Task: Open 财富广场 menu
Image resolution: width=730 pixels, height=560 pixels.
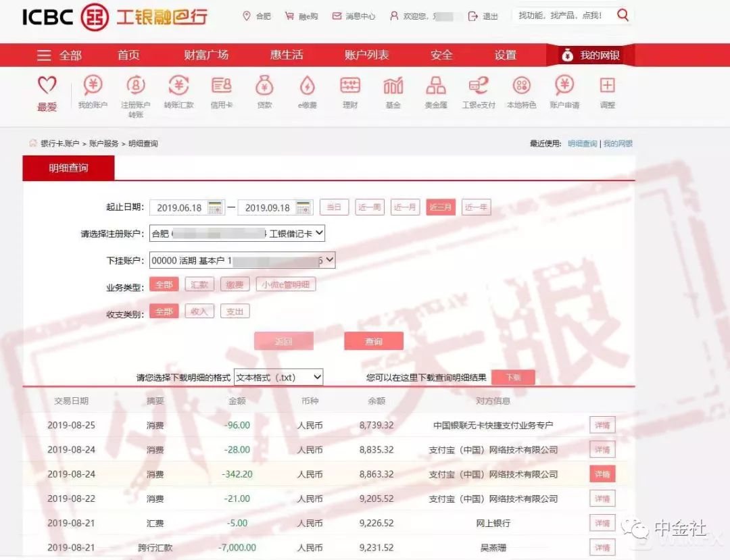Action: (206, 55)
